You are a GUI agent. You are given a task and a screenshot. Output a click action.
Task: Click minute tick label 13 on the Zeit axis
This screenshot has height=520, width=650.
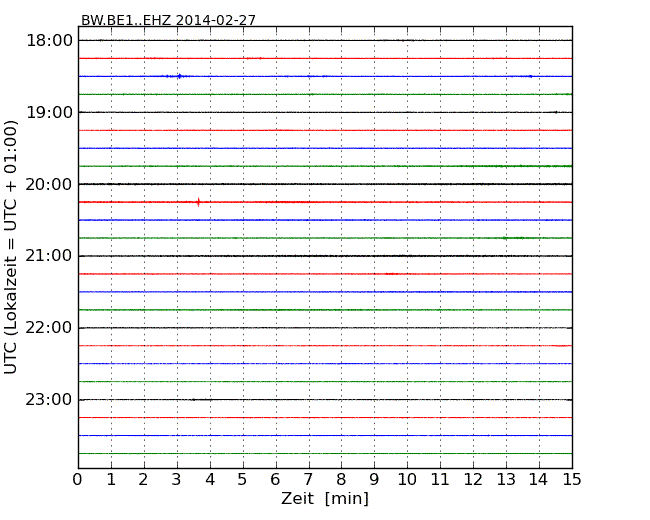[x=506, y=479]
